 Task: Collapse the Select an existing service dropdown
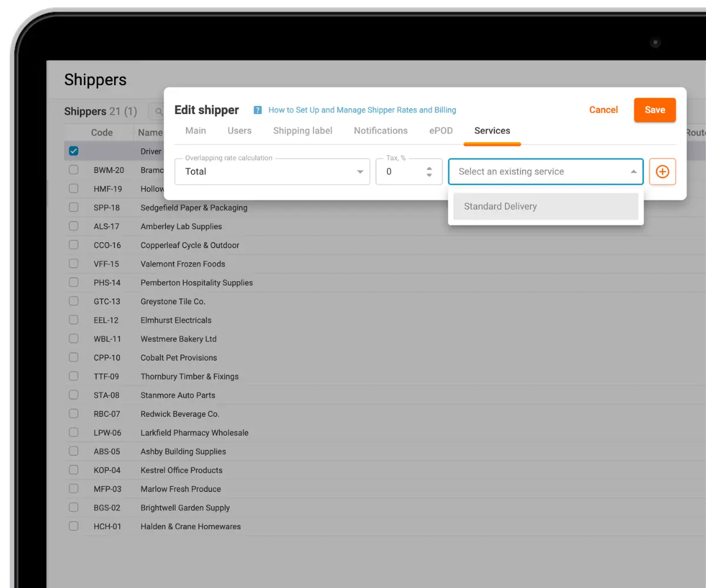634,172
